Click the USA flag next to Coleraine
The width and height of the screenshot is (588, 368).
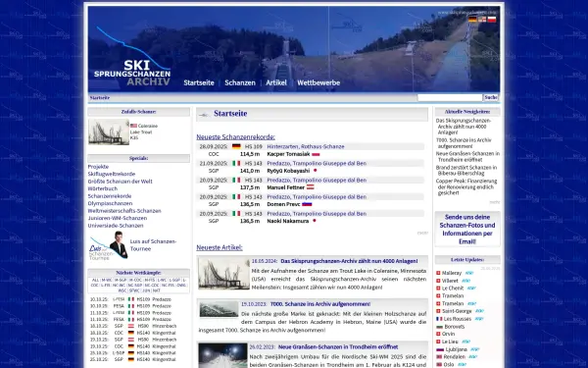133,126
